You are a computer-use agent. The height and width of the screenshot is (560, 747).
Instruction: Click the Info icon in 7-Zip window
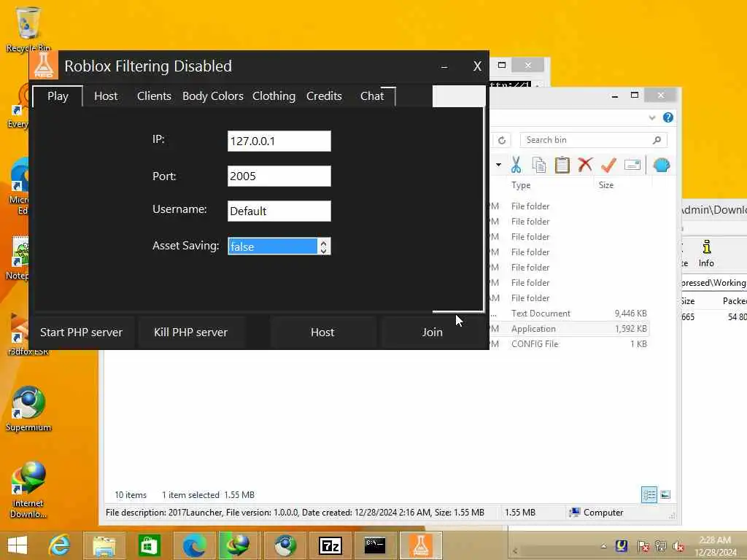[706, 253]
